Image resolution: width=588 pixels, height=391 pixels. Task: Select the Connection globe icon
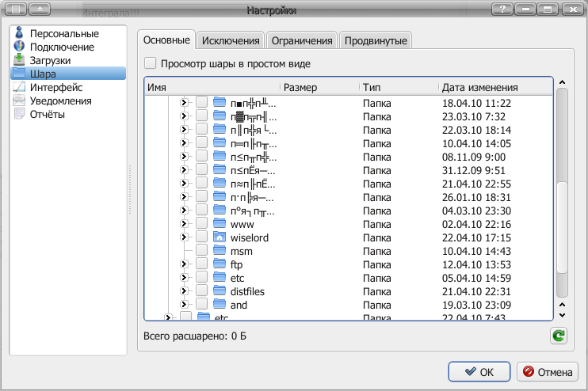(19, 47)
